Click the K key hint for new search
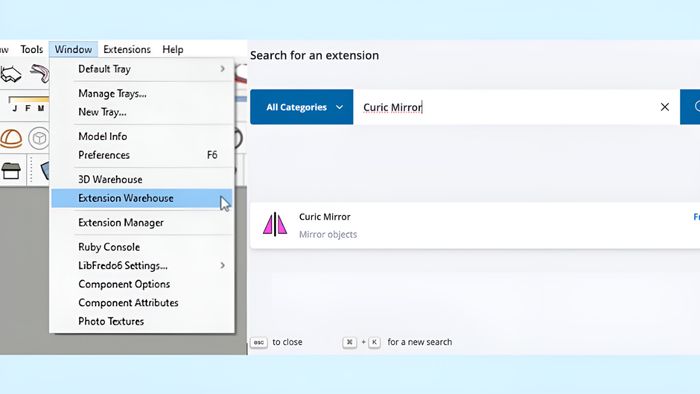Screen dimensions: 700x394 (375, 343)
